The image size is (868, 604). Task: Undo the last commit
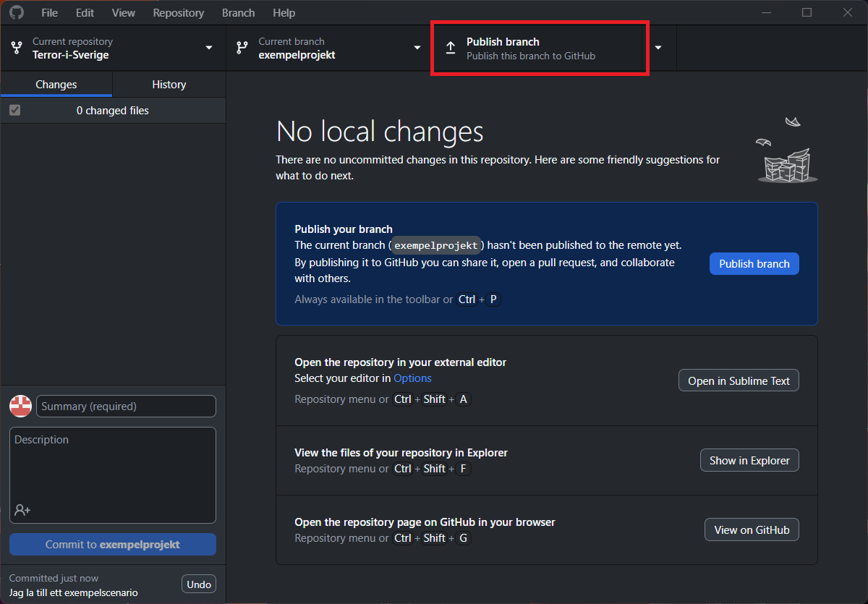click(x=199, y=584)
